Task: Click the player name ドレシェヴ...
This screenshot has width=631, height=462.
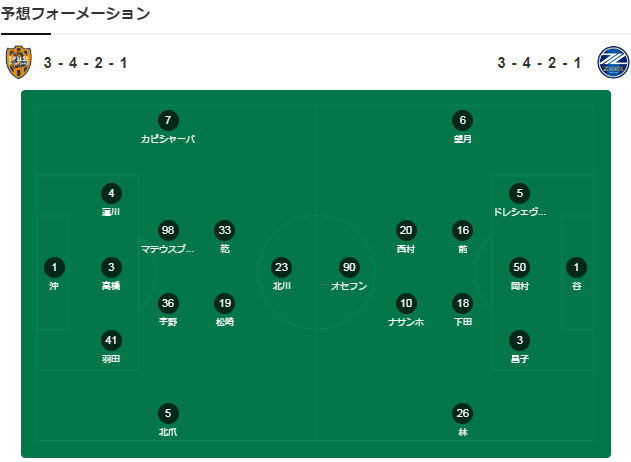Action: (520, 212)
